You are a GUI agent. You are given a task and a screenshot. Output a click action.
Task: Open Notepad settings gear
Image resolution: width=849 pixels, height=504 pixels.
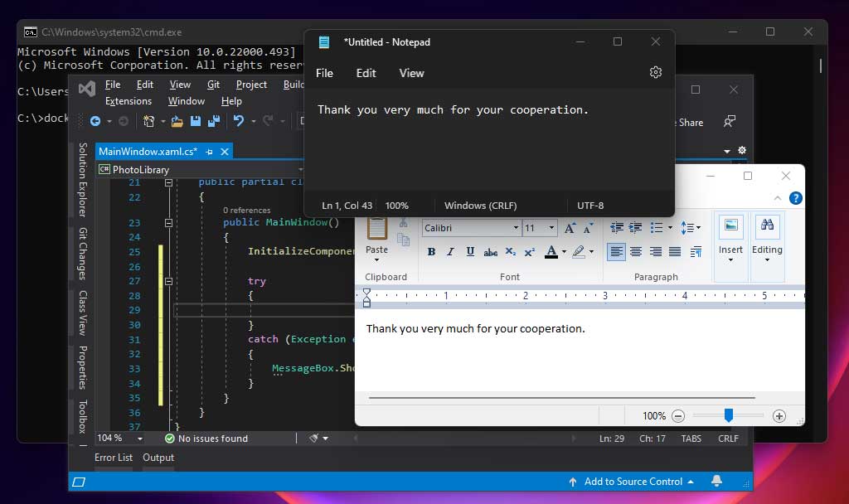(656, 73)
